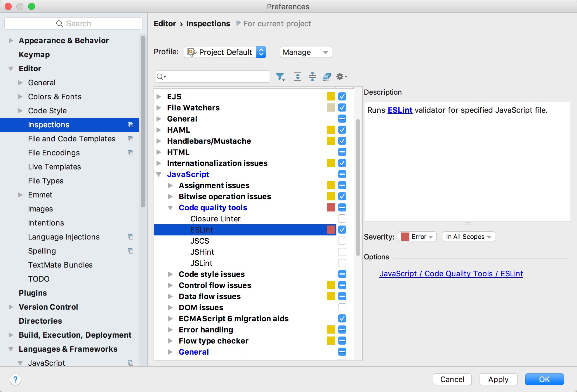
Task: Click the help question mark icon
Action: (15, 379)
